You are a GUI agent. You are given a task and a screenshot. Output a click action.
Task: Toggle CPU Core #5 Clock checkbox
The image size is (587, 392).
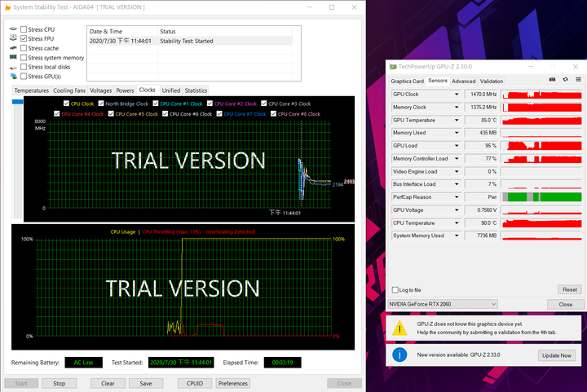111,114
